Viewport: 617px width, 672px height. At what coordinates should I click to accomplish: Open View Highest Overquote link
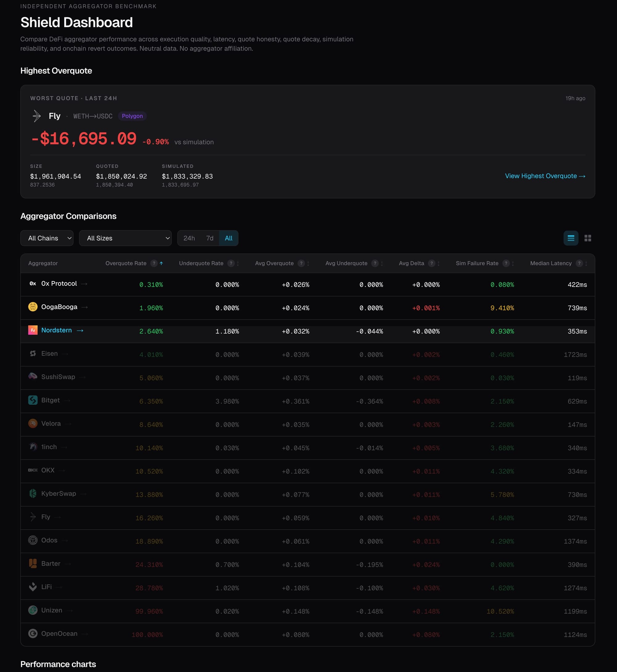(x=545, y=176)
